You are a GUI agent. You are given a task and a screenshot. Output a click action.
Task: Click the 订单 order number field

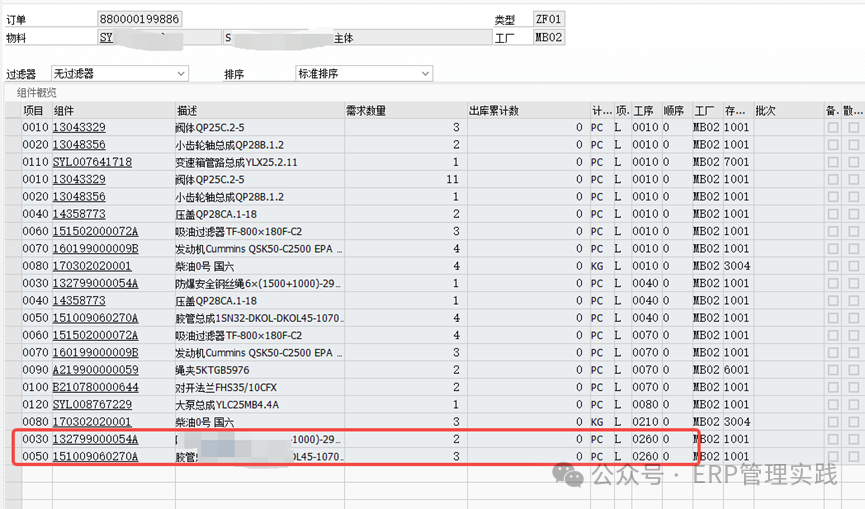coord(140,20)
